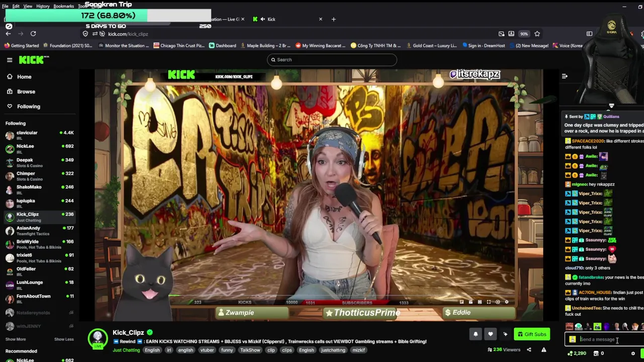Open clavicular's channel in Following list
The width and height of the screenshot is (644, 362).
pyautogui.click(x=39, y=135)
